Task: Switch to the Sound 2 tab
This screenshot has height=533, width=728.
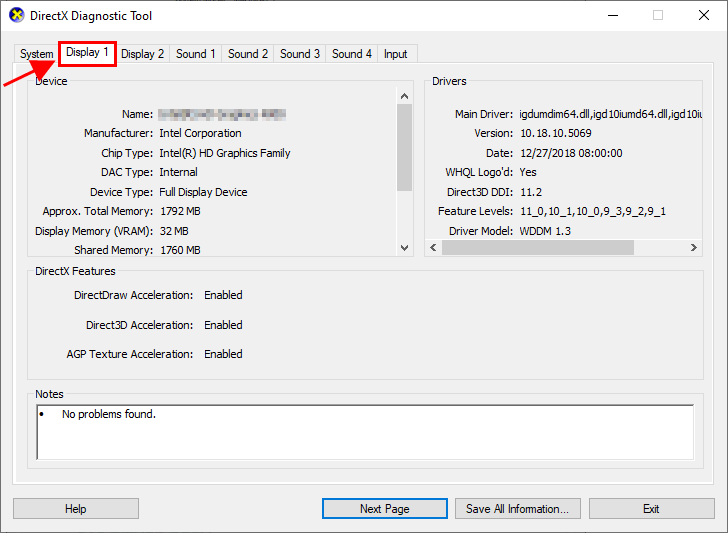Action: click(247, 54)
